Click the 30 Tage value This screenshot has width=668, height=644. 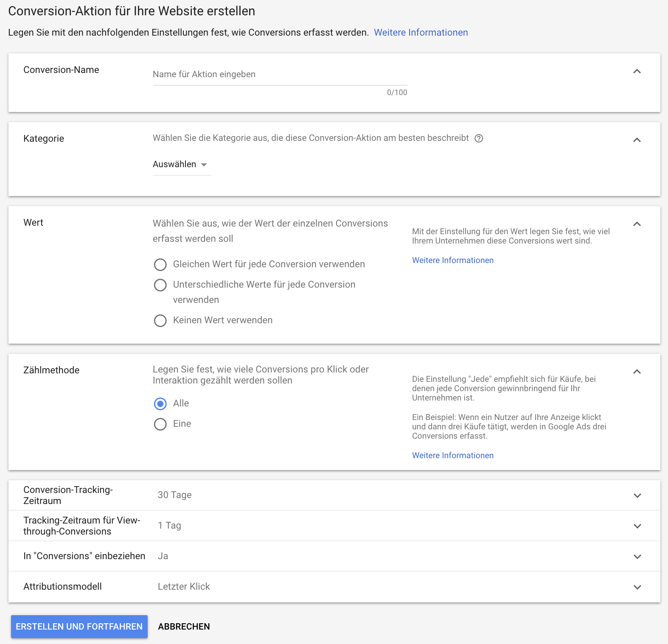[x=174, y=495]
